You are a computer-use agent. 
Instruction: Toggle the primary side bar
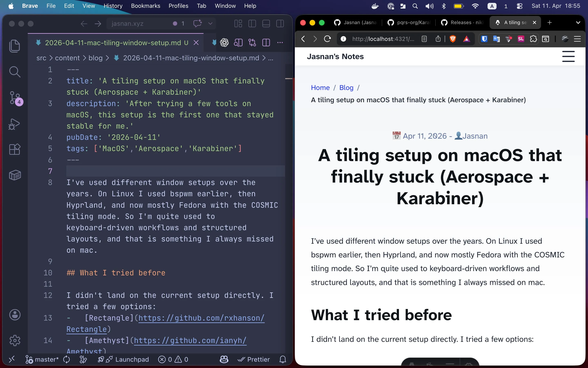(x=252, y=24)
